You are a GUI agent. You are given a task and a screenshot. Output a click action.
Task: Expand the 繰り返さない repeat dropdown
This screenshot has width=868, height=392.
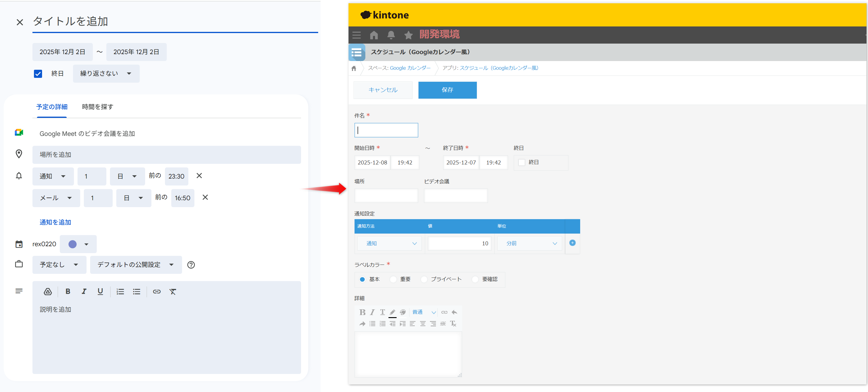106,73
